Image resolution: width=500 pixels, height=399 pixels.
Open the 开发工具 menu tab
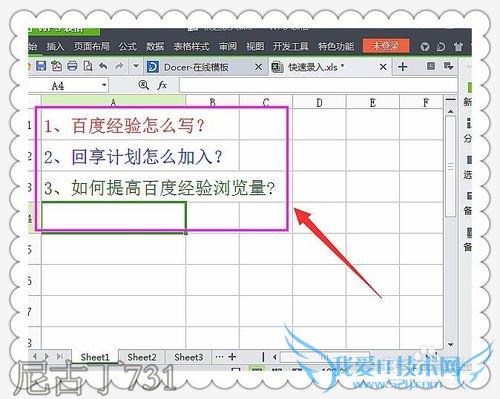(290, 46)
